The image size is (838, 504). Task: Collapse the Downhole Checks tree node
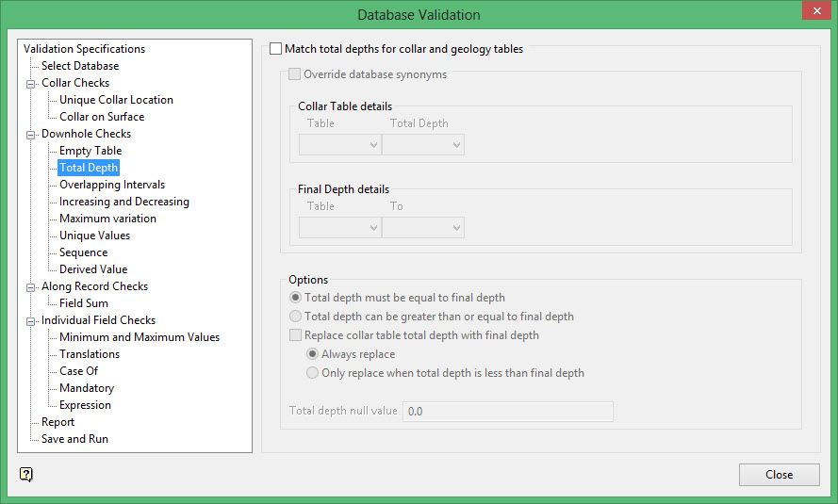coord(30,134)
